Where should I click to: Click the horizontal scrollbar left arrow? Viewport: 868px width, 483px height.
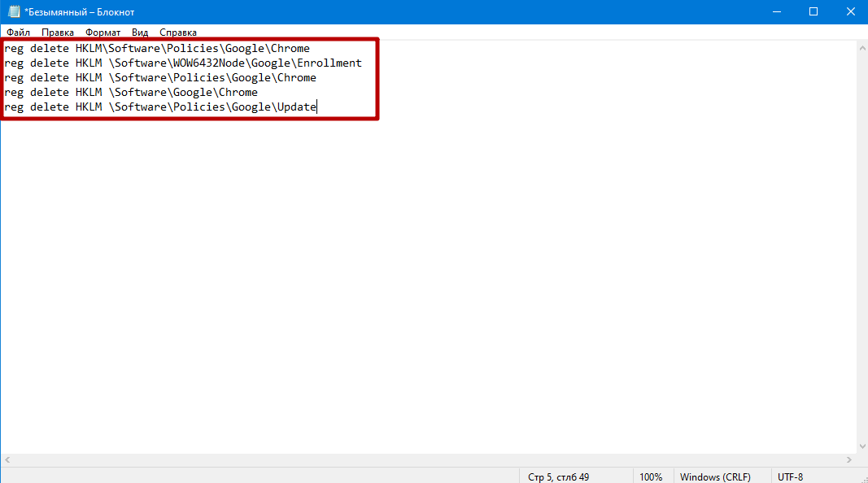point(7,460)
